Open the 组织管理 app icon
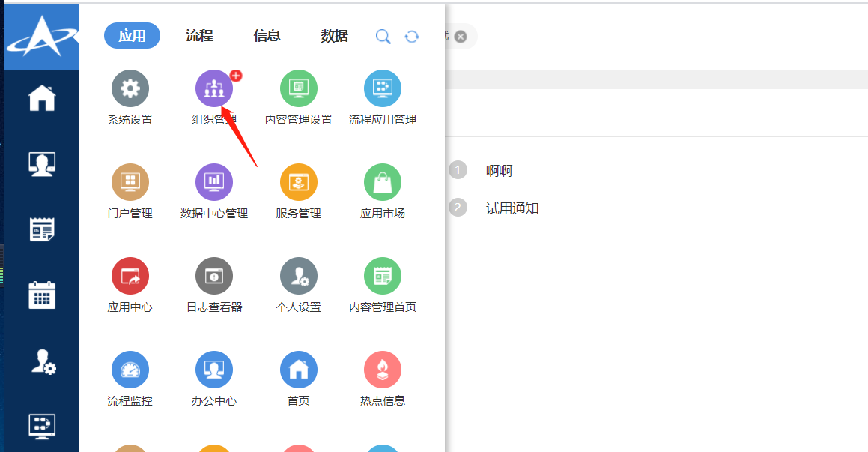This screenshot has height=452, width=868. click(x=214, y=88)
